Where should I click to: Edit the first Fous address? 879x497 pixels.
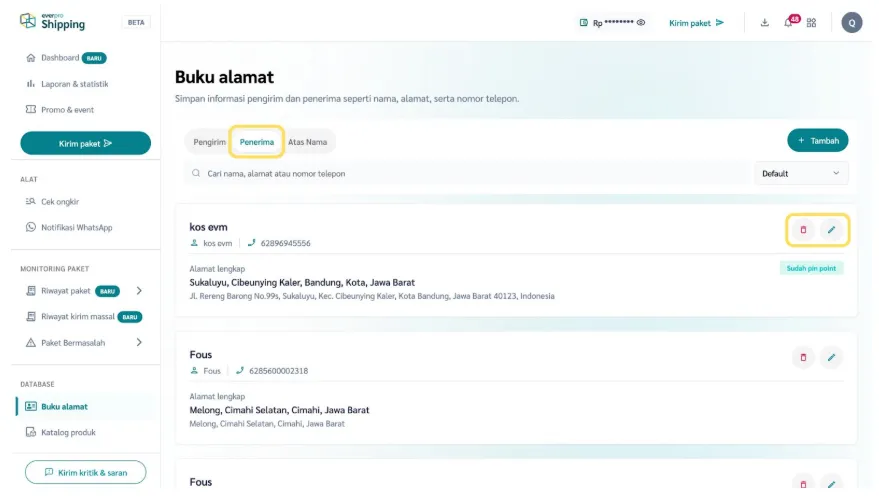tap(831, 357)
